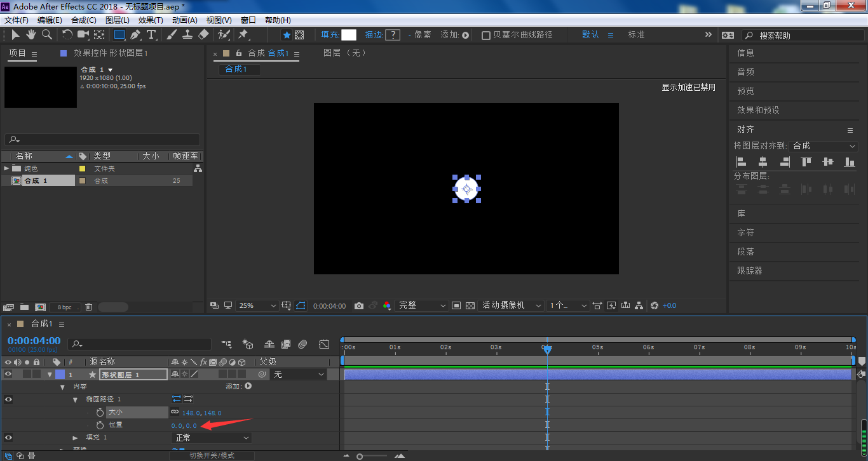Enable the Bezier path checkbox
868x461 pixels.
(x=486, y=36)
